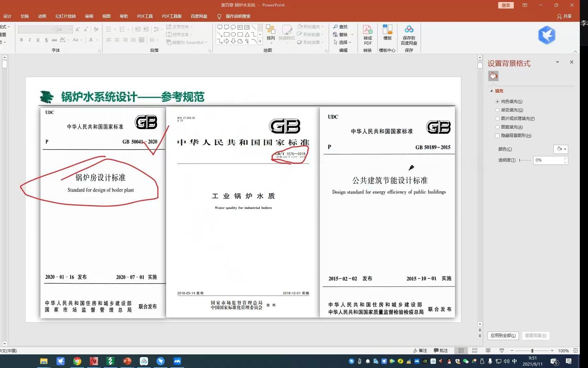The height and width of the screenshot is (368, 588).
Task: Click the Clear Formatting icon
Action: (x=96, y=29)
